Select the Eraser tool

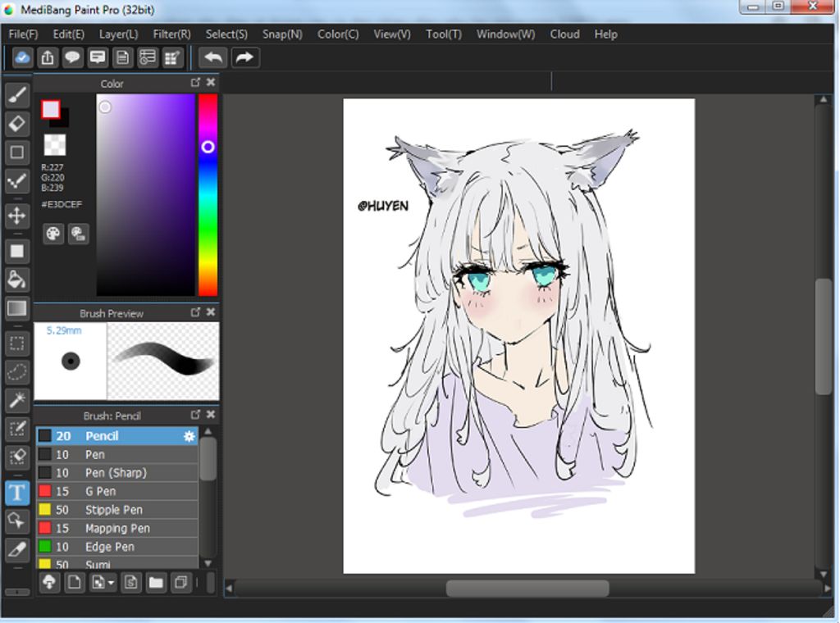tap(17, 124)
